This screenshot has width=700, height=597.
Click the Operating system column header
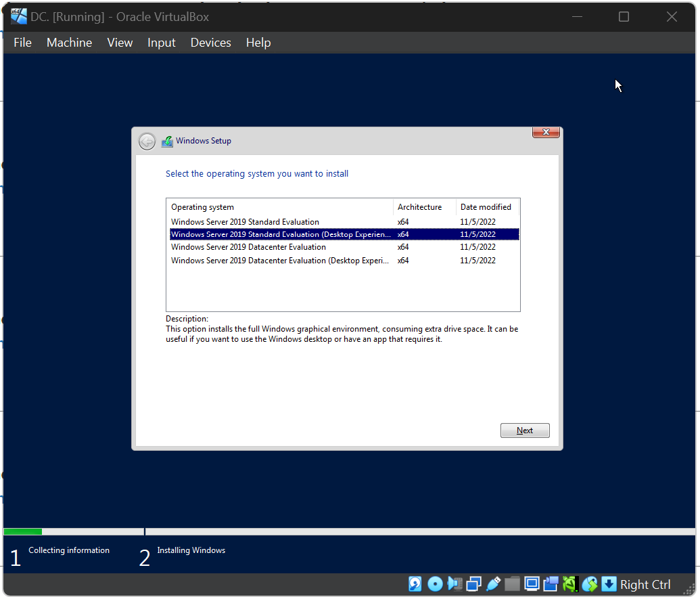[x=280, y=207]
